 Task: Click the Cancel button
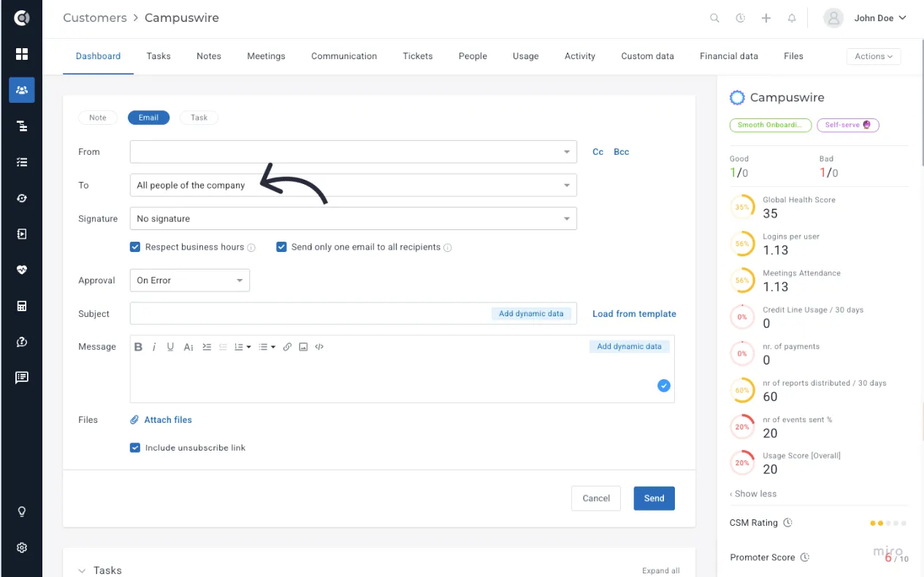(x=596, y=498)
